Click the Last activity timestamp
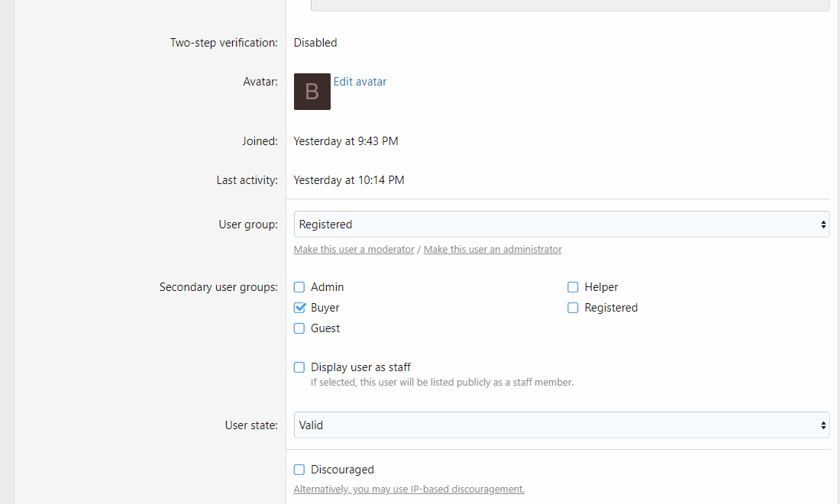This screenshot has width=840, height=504. (349, 180)
